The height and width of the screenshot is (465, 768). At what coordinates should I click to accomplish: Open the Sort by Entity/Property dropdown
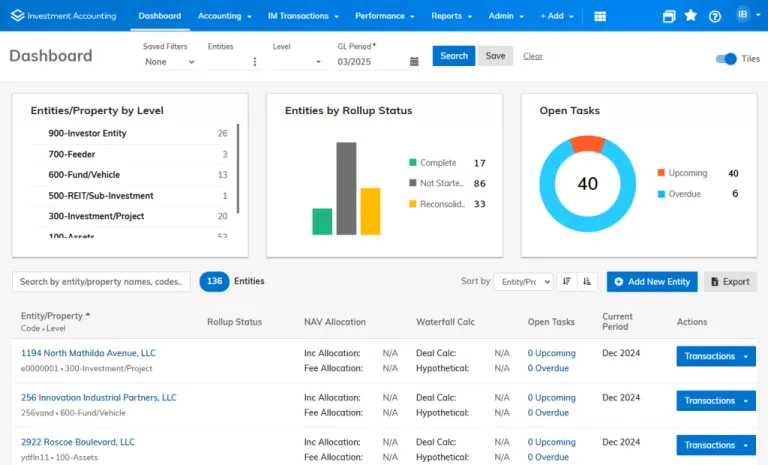tap(524, 282)
